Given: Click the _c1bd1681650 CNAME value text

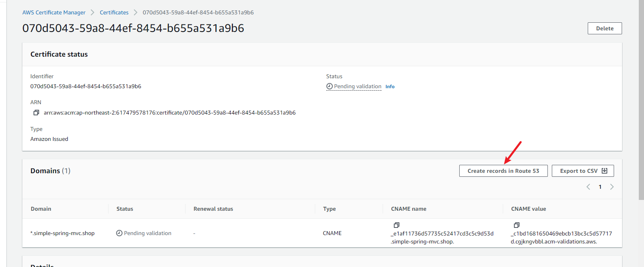Looking at the screenshot, I should [x=561, y=237].
